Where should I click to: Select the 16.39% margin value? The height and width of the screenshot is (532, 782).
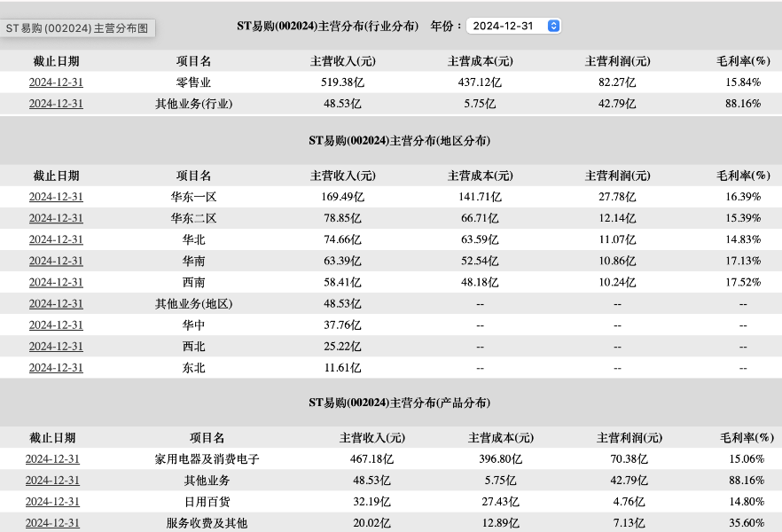[x=743, y=197]
